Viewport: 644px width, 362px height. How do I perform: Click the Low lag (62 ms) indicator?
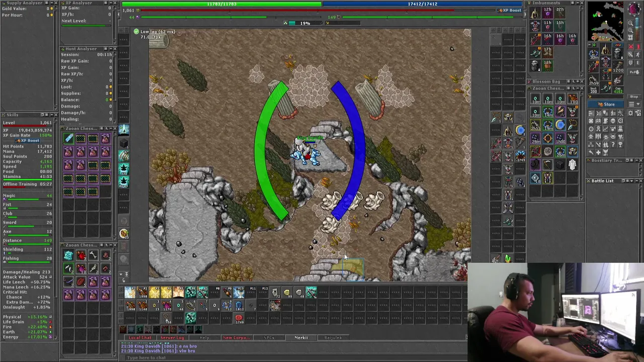point(154,32)
